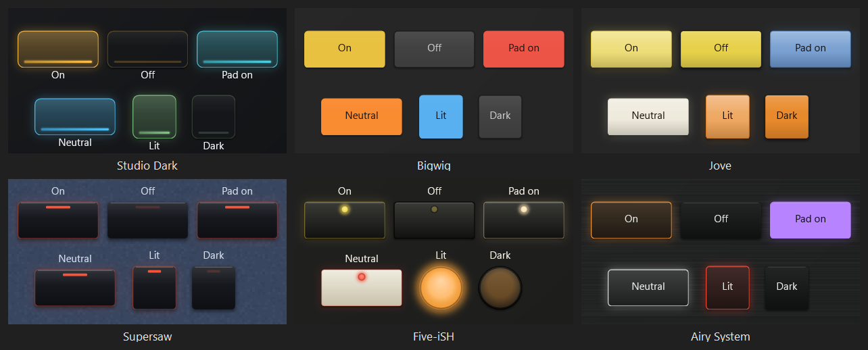Select the Airy System theme label
The height and width of the screenshot is (350, 868).
720,336
